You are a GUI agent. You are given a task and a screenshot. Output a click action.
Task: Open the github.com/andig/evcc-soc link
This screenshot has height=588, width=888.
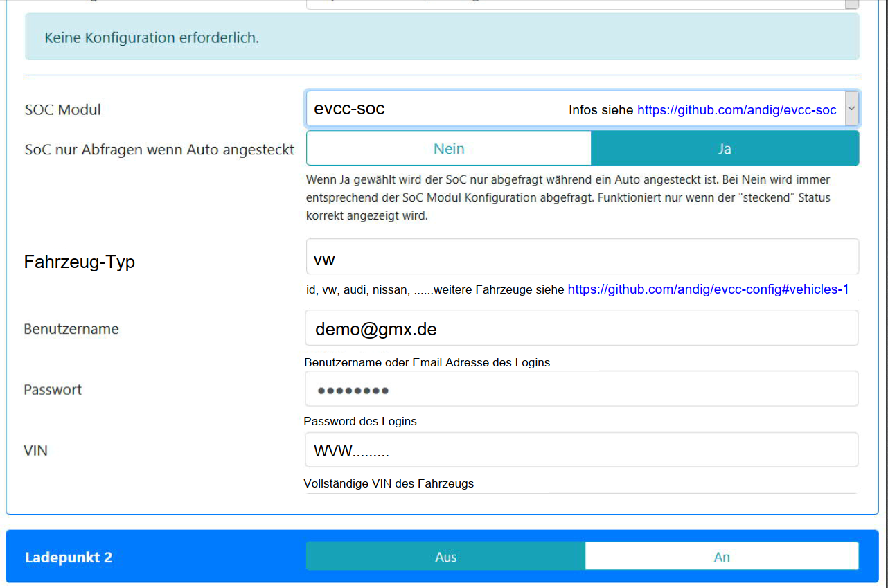[x=736, y=110]
